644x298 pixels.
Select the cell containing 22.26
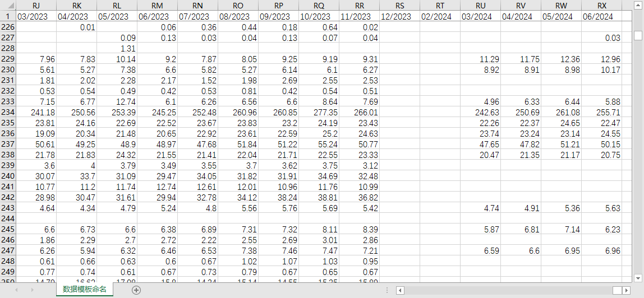480,123
